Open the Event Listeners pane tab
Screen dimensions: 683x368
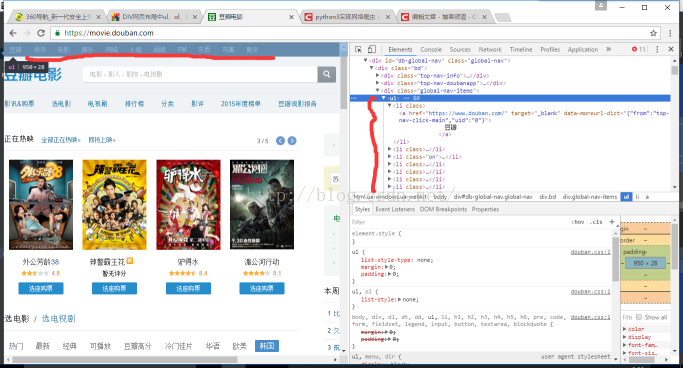(x=395, y=209)
